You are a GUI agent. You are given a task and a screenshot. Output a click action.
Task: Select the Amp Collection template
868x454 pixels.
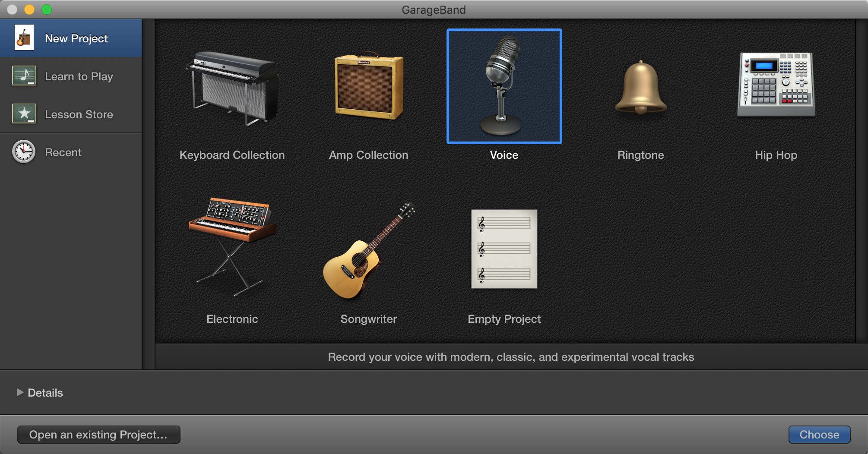[368, 86]
